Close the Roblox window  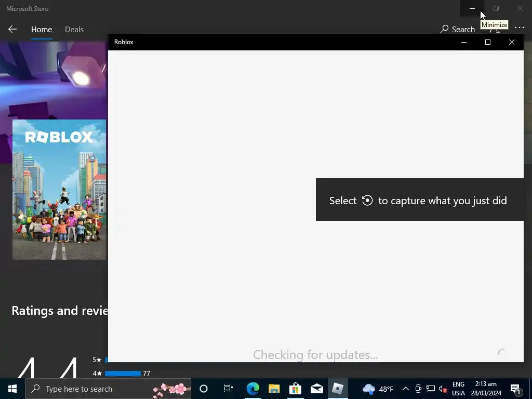[512, 42]
